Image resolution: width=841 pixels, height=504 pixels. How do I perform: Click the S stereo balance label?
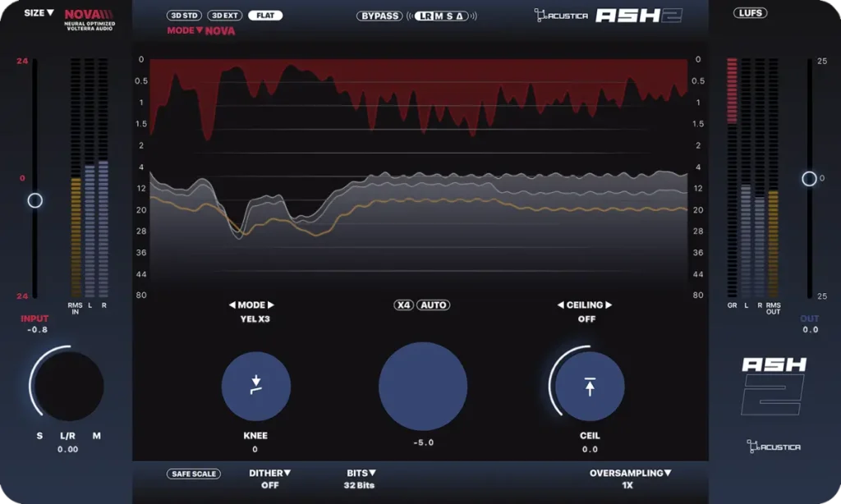[39, 436]
